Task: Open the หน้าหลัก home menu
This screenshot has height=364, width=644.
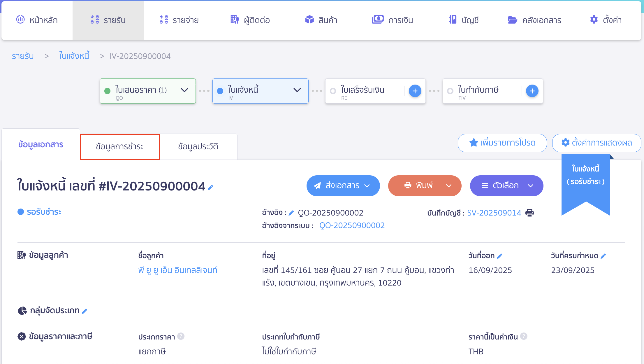Action: (37, 20)
